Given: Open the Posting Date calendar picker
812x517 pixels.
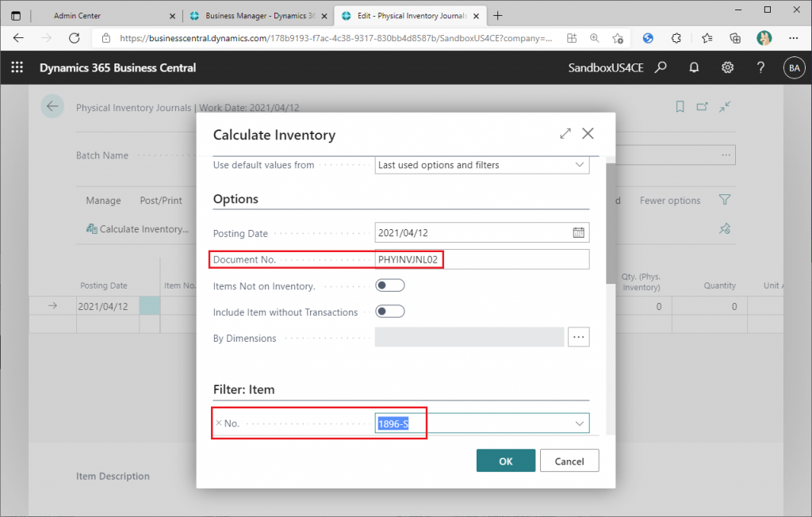Looking at the screenshot, I should tap(578, 232).
